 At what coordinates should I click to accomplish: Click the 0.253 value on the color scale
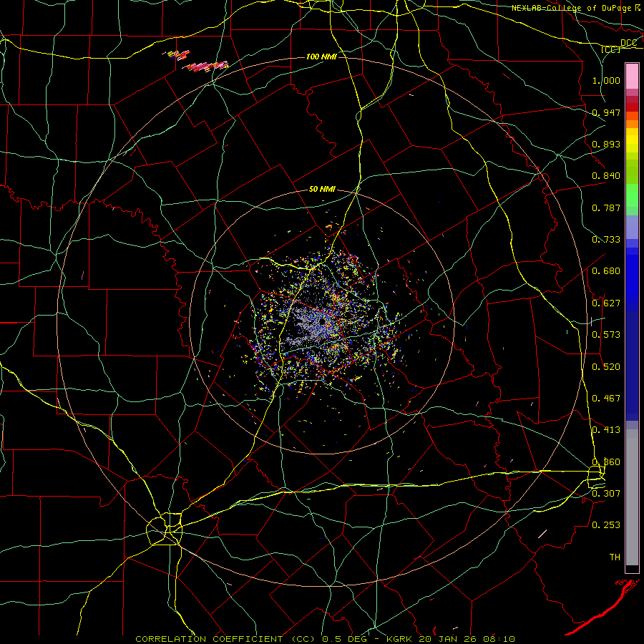(606, 525)
